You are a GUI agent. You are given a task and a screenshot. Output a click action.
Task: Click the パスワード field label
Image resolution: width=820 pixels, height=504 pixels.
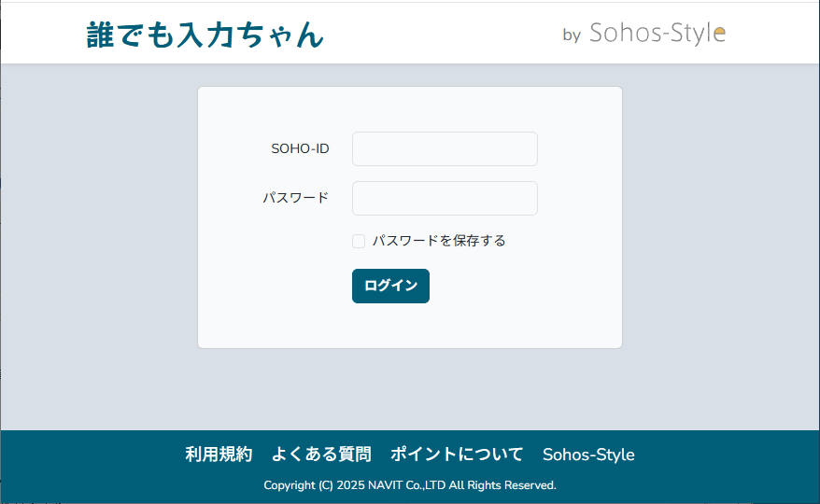[x=295, y=198]
